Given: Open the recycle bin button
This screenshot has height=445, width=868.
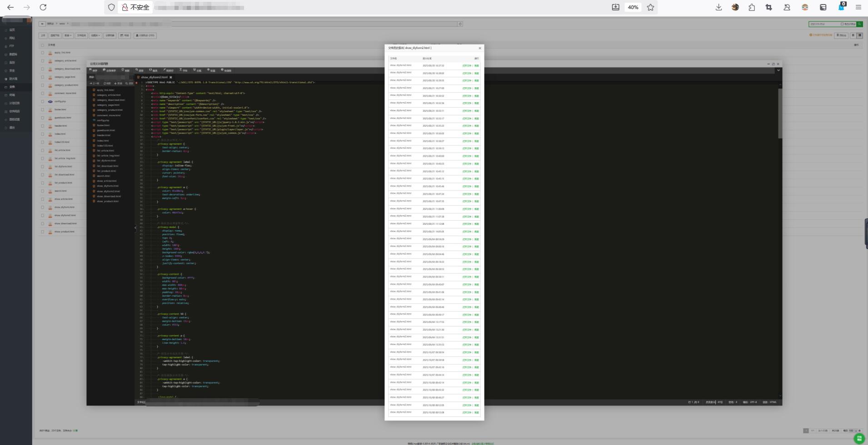Looking at the screenshot, I should click(841, 35).
